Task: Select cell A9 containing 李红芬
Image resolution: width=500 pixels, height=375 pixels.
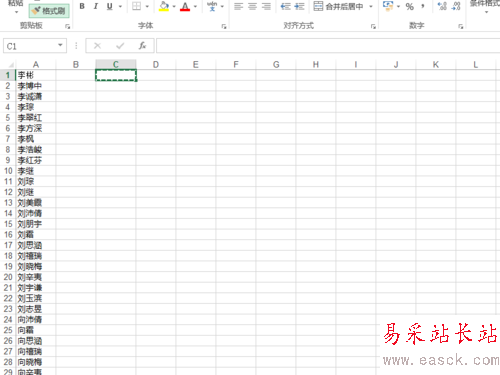Action: (36, 160)
